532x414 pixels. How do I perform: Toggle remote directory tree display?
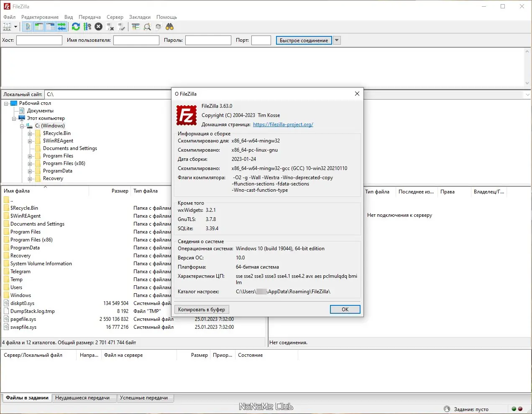pos(50,27)
